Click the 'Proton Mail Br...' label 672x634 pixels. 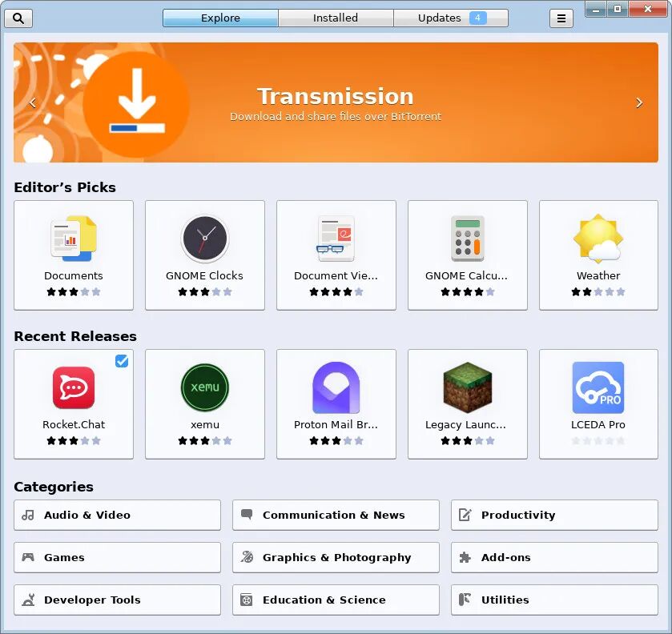[336, 425]
